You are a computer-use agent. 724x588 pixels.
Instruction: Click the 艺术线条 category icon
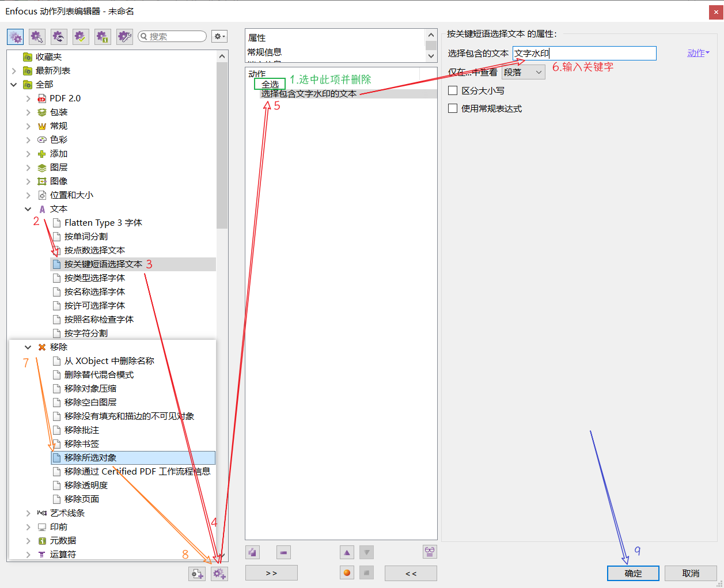[42, 513]
